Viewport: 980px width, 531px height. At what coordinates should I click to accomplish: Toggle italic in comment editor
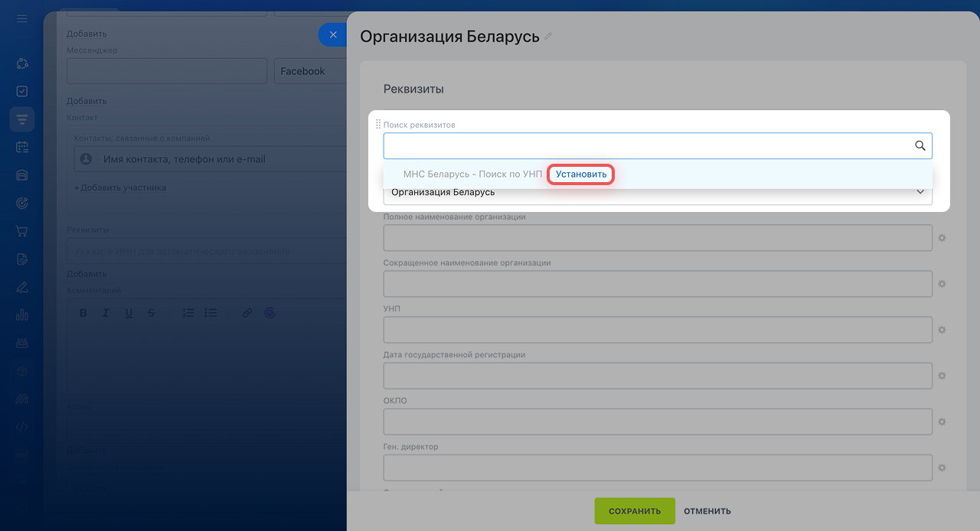[x=106, y=313]
